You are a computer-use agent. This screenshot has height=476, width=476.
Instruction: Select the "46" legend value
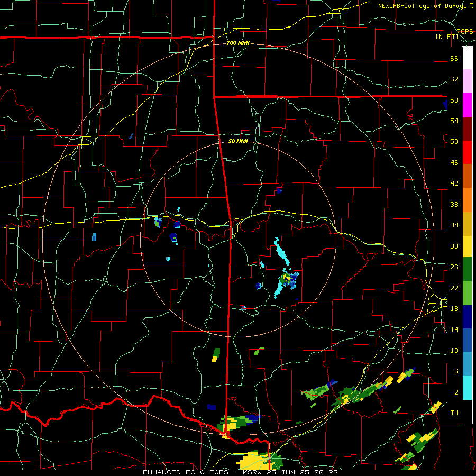pos(454,163)
